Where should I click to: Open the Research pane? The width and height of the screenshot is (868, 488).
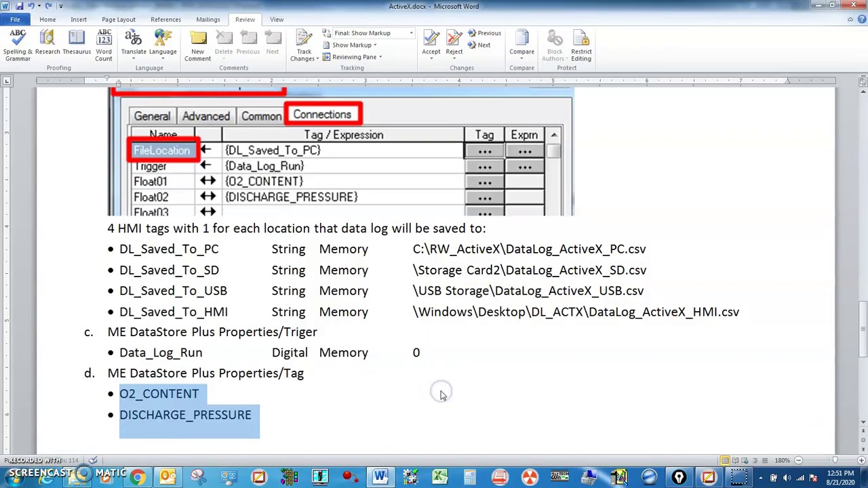47,43
